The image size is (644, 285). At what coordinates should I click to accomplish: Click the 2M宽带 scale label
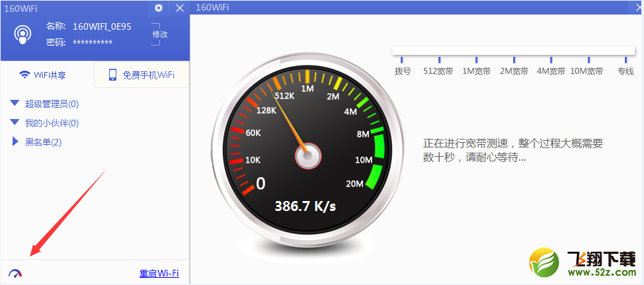514,71
